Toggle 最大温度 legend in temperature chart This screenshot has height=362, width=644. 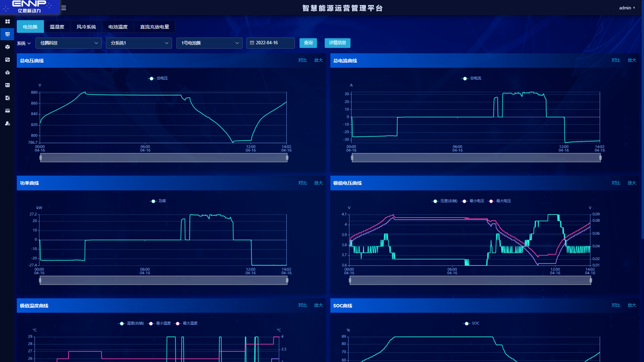click(x=187, y=323)
